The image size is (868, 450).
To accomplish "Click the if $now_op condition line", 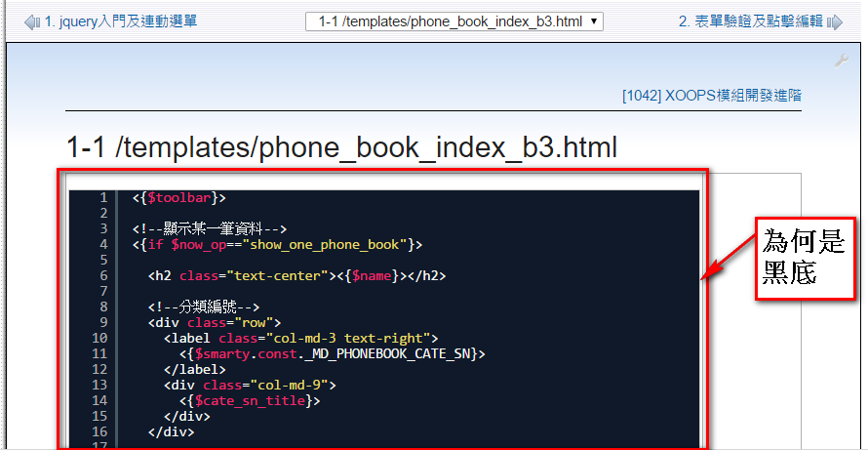I will coord(277,245).
